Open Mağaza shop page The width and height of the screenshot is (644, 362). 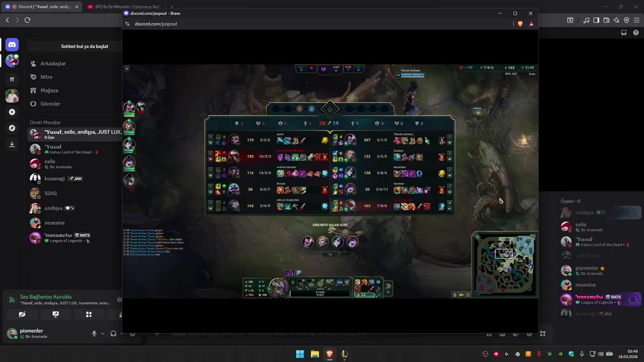[x=74, y=90]
